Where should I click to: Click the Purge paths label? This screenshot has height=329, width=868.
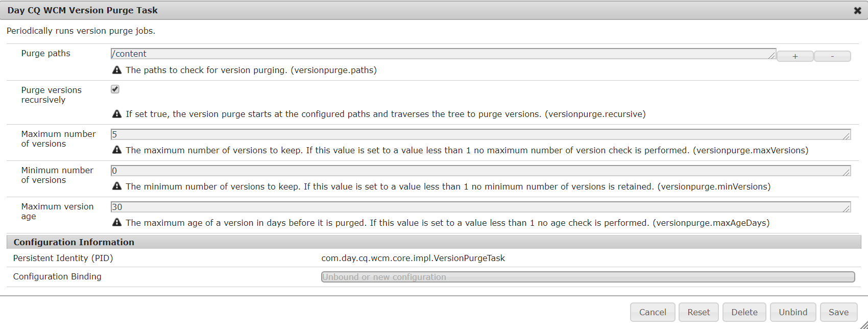pyautogui.click(x=45, y=53)
